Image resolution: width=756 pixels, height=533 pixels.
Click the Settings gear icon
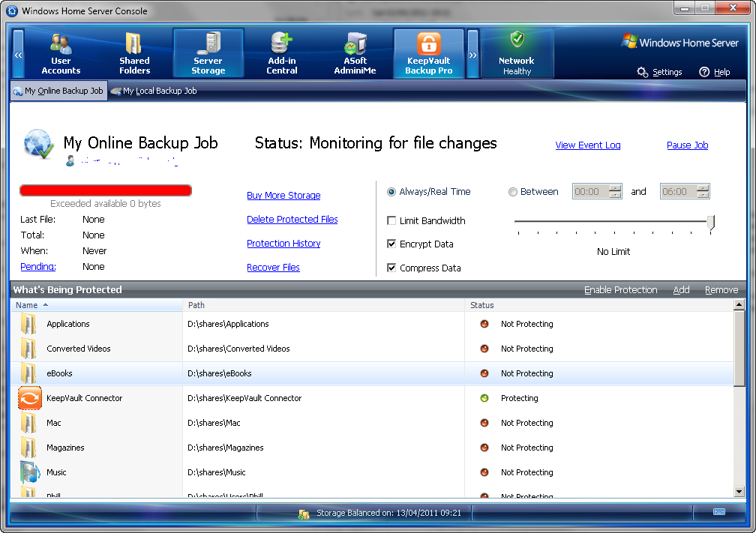(x=642, y=72)
